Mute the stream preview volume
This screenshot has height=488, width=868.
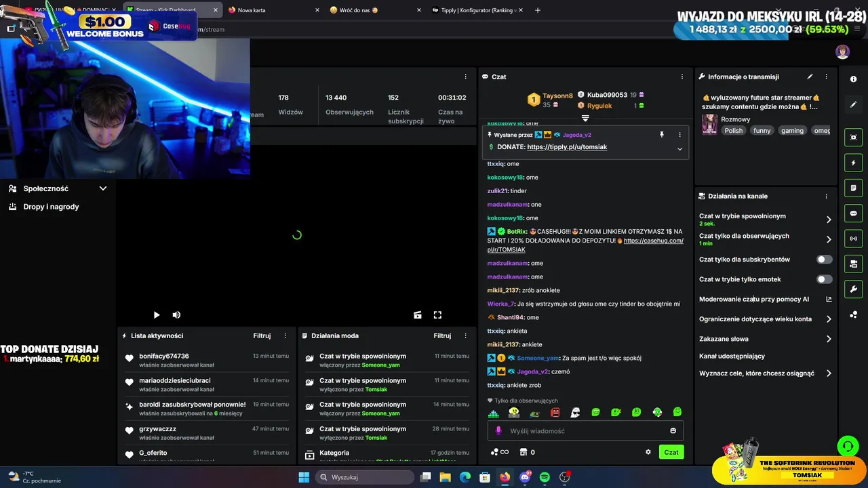(x=176, y=314)
